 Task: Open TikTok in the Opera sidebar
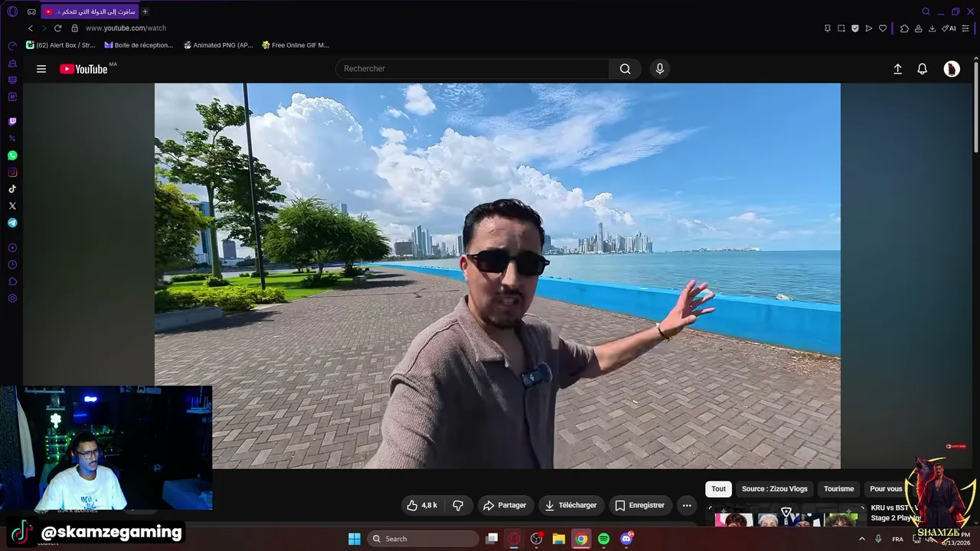pyautogui.click(x=12, y=189)
